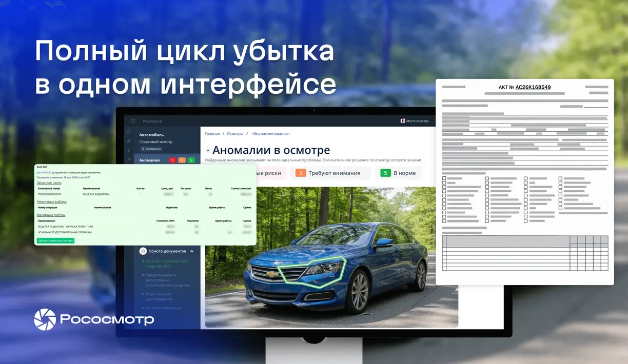Open act number AC26K168549 in the document

click(533, 87)
